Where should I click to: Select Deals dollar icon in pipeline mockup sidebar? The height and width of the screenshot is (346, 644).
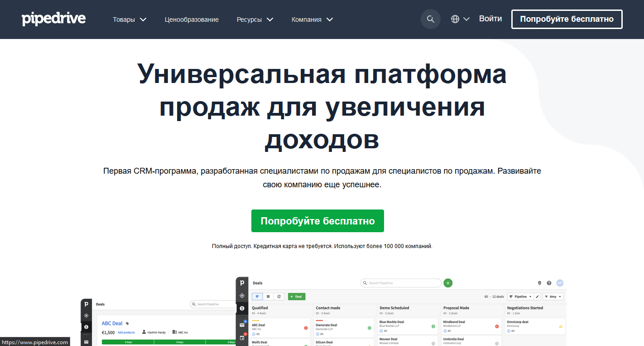tap(242, 308)
